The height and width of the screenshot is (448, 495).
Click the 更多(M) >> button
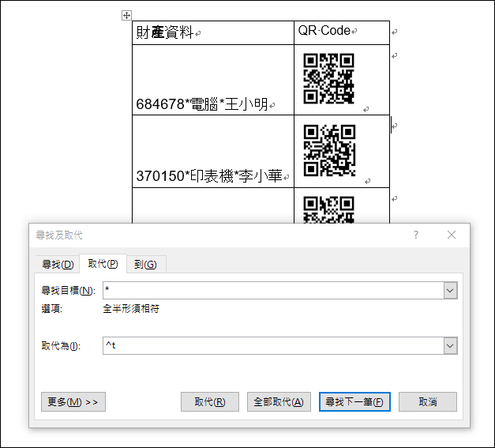[73, 402]
